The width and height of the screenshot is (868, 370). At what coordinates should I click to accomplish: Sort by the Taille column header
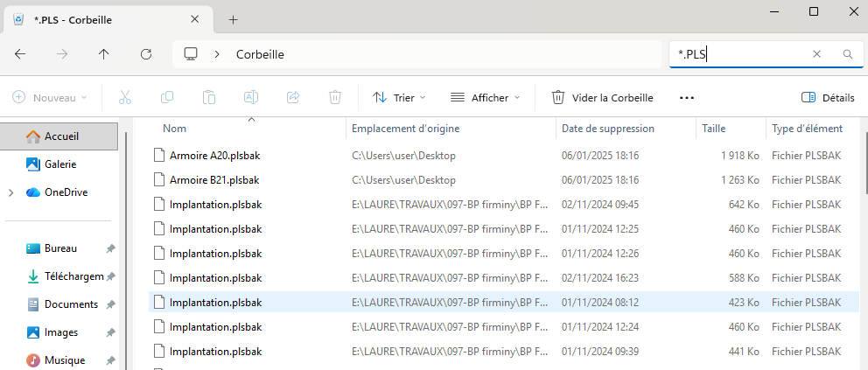click(713, 129)
